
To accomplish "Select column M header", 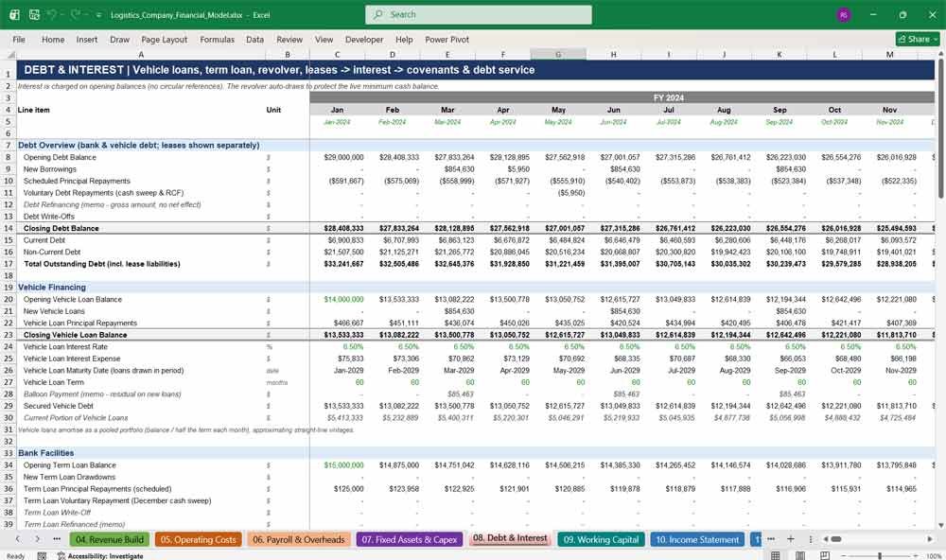I will (x=890, y=54).
